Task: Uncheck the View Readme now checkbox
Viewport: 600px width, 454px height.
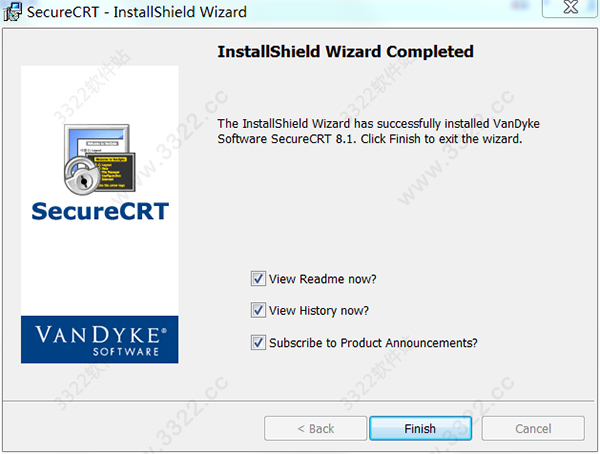Action: (x=258, y=279)
